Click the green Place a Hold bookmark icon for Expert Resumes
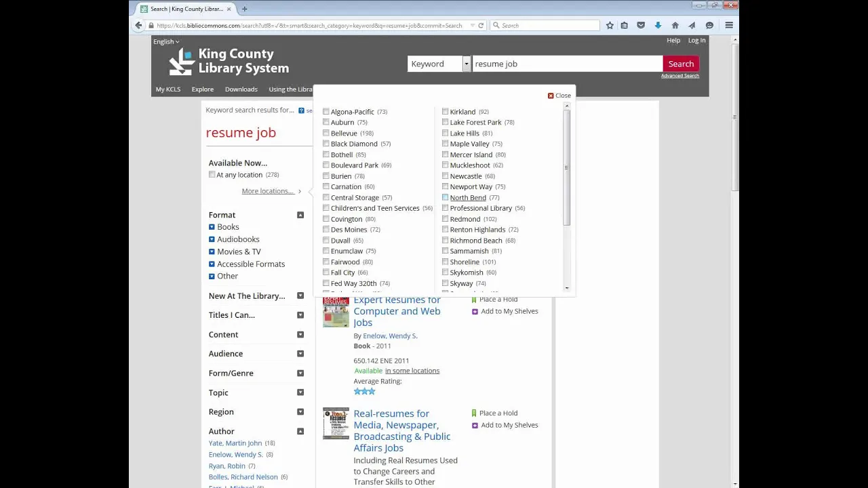868x488 pixels. 474,299
